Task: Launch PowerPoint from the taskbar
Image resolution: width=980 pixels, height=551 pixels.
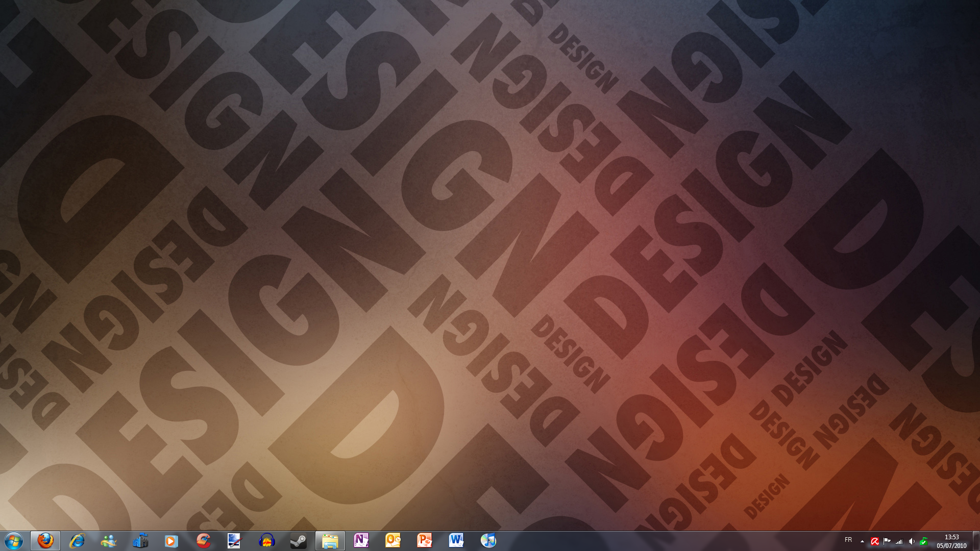Action: click(425, 541)
